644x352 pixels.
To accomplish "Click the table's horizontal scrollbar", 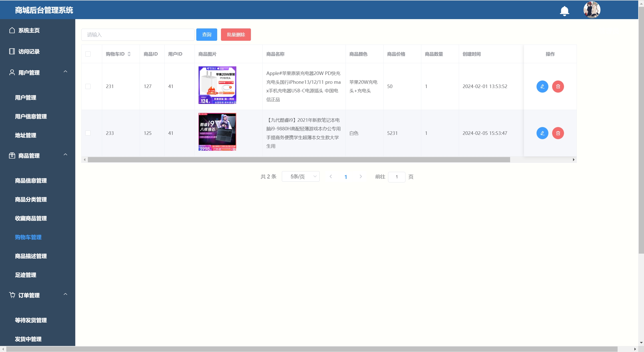I will 298,160.
